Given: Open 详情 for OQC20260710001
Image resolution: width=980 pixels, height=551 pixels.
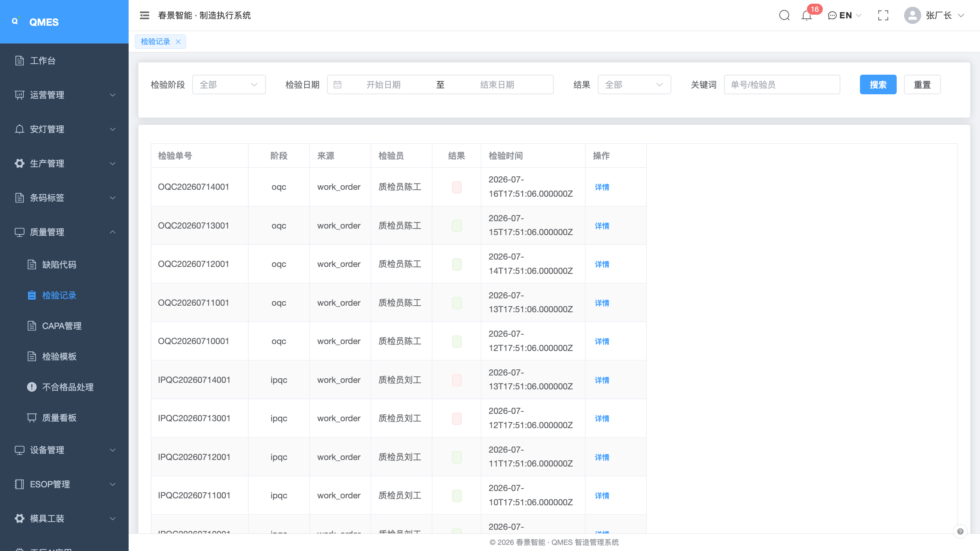Looking at the screenshot, I should pyautogui.click(x=602, y=341).
